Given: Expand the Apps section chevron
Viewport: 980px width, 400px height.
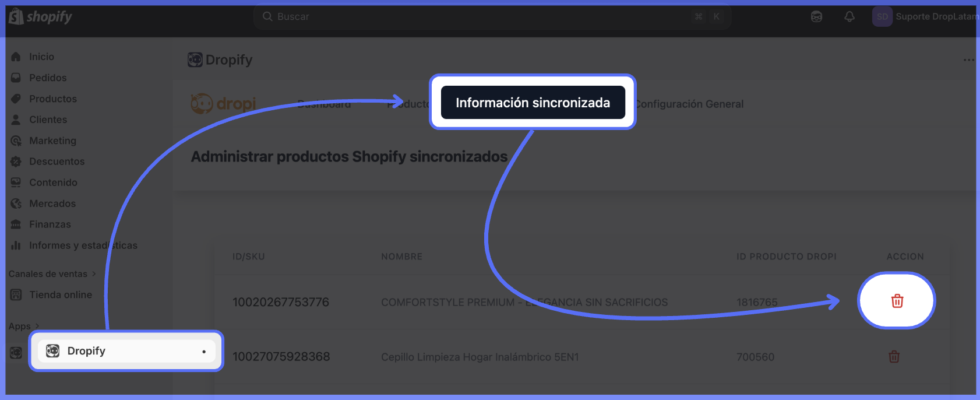Looking at the screenshot, I should tap(37, 326).
